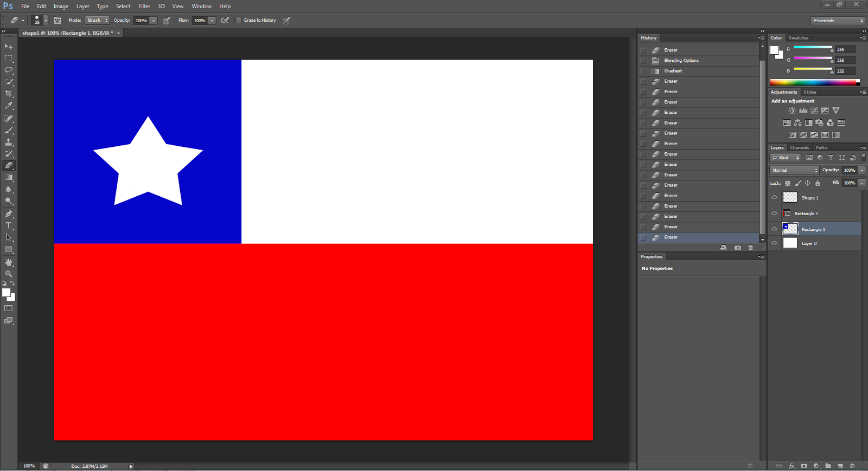Toggle lock position icon
The height and width of the screenshot is (471, 868).
point(808,183)
